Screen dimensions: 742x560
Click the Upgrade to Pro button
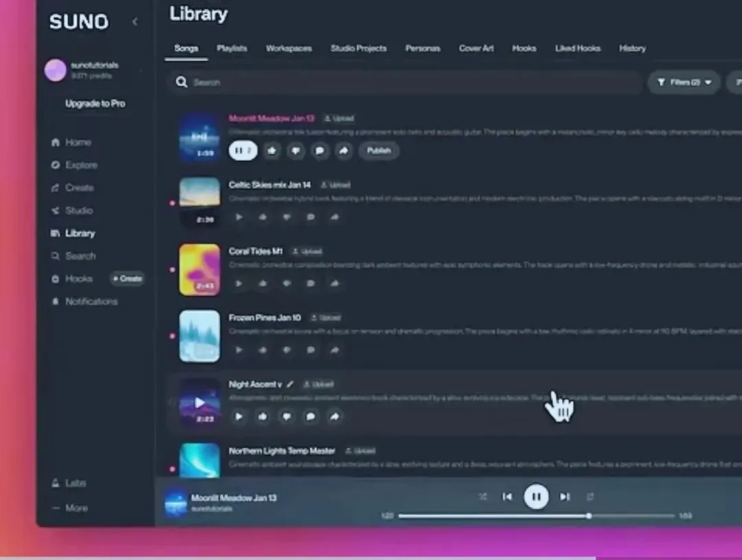[x=95, y=103]
